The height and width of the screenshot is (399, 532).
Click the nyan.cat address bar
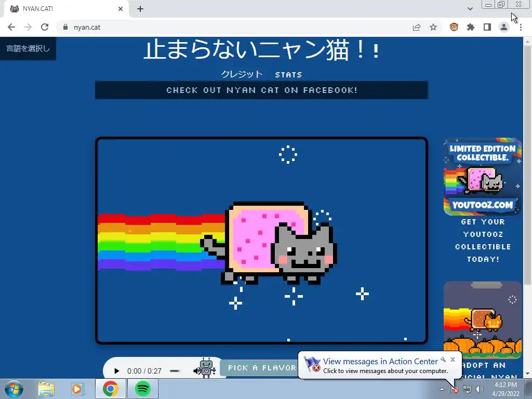[234, 27]
